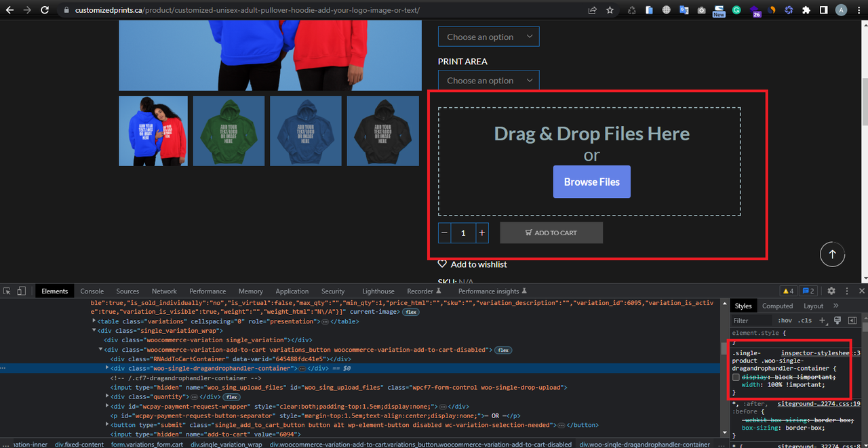This screenshot has height=448, width=868.
Task: Expand the div class quantity node
Action: pos(107,396)
